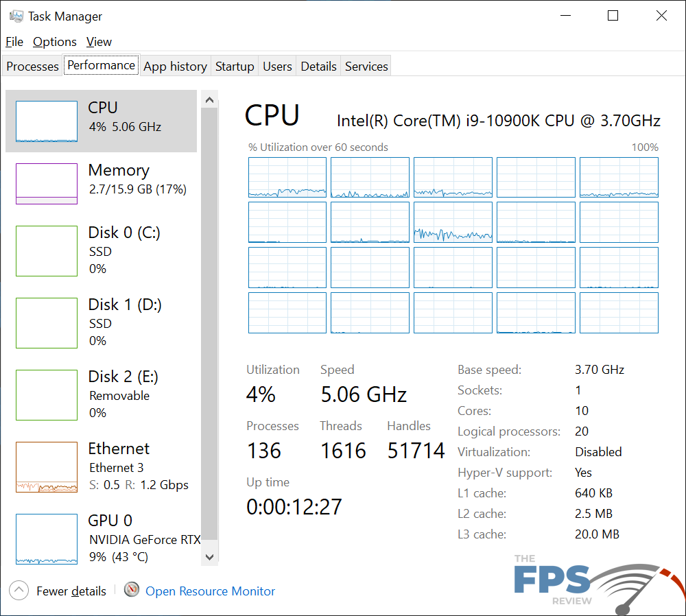
Task: Switch to the Processes tab
Action: 32,66
